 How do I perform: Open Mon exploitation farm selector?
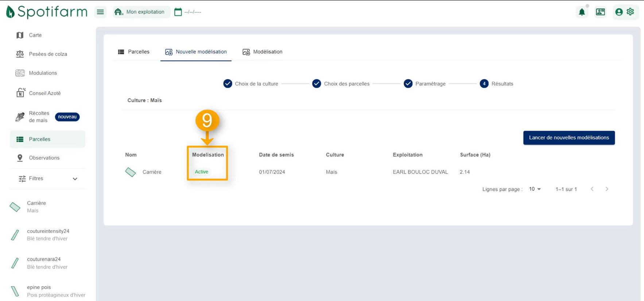(x=141, y=12)
